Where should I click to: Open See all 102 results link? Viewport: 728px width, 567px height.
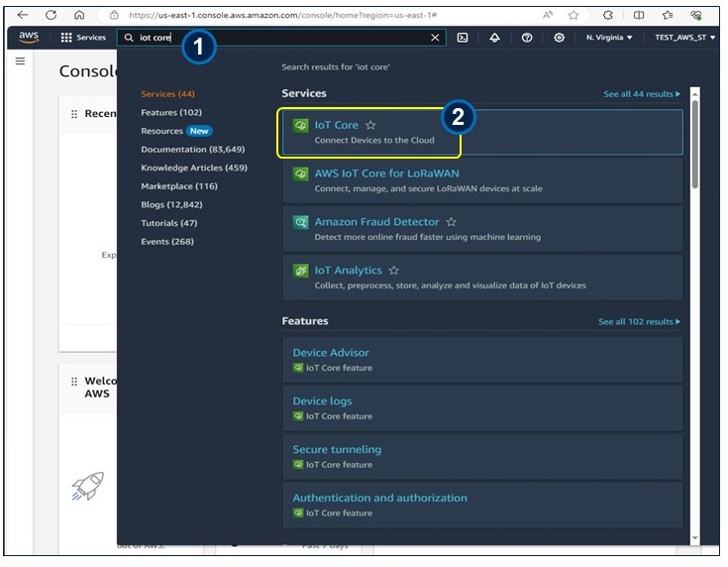click(x=639, y=322)
